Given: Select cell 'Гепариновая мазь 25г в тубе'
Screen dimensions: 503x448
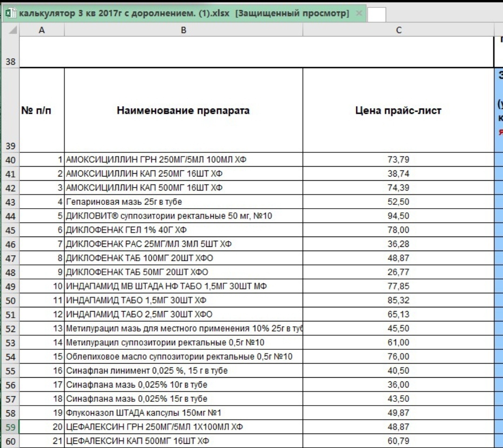Looking at the screenshot, I should pos(184,202).
